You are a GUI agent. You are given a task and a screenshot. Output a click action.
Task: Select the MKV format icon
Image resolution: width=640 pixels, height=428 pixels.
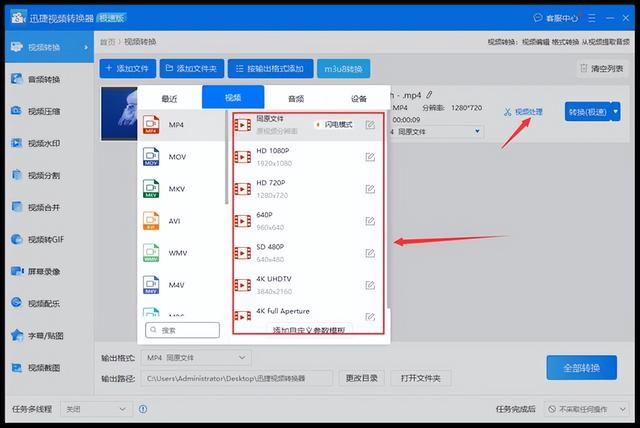tap(151, 189)
